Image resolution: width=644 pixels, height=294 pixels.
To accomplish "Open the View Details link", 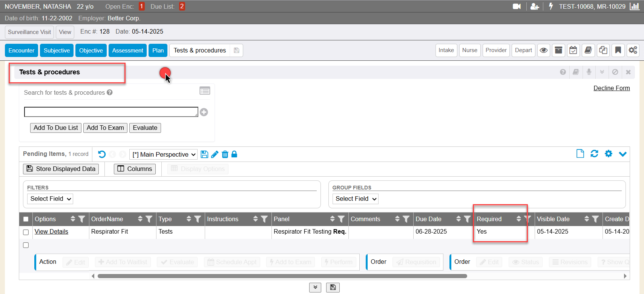I will [51, 231].
